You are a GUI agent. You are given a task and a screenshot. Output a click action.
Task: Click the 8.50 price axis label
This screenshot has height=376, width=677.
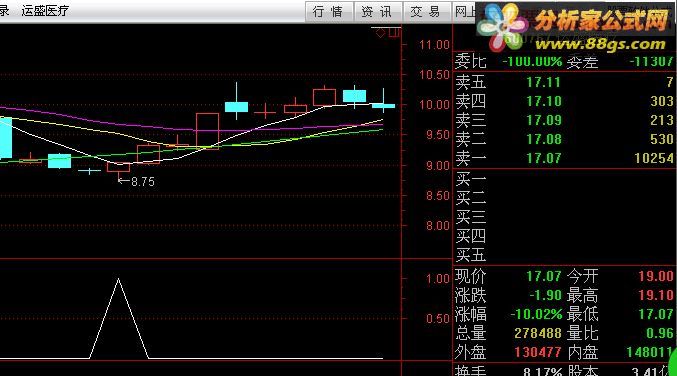(x=438, y=196)
